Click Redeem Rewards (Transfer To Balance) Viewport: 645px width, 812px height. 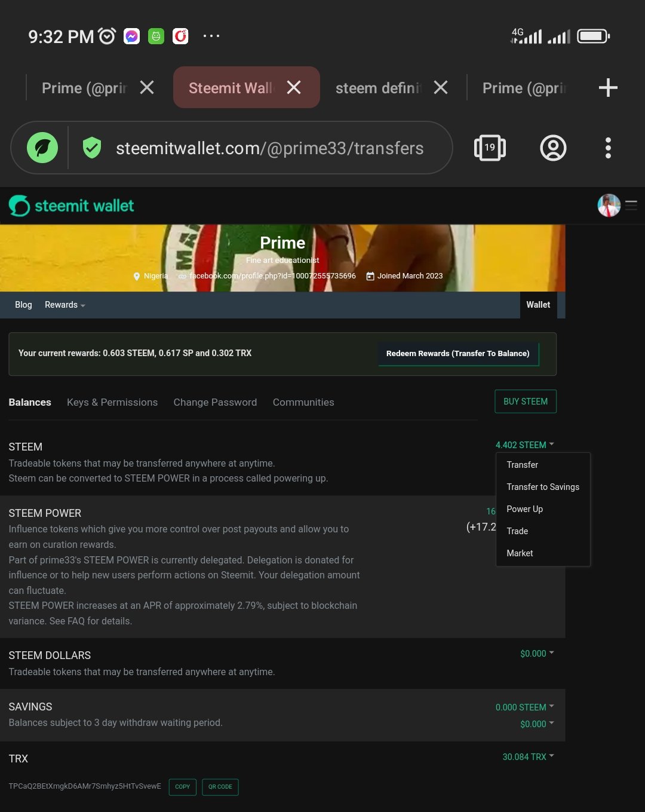tap(458, 354)
